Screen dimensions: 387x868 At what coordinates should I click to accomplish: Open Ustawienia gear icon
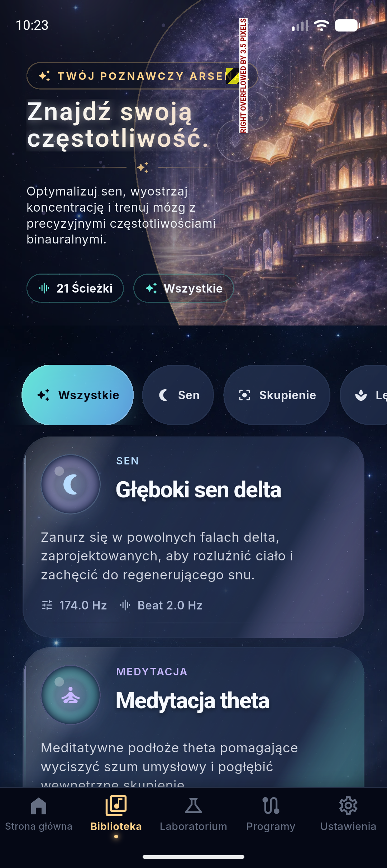point(348,806)
